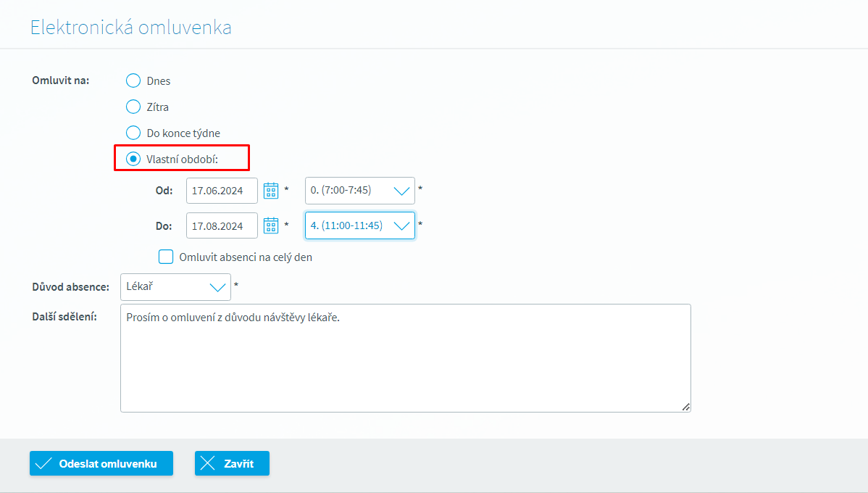Select the Do konce týdne option

point(133,133)
